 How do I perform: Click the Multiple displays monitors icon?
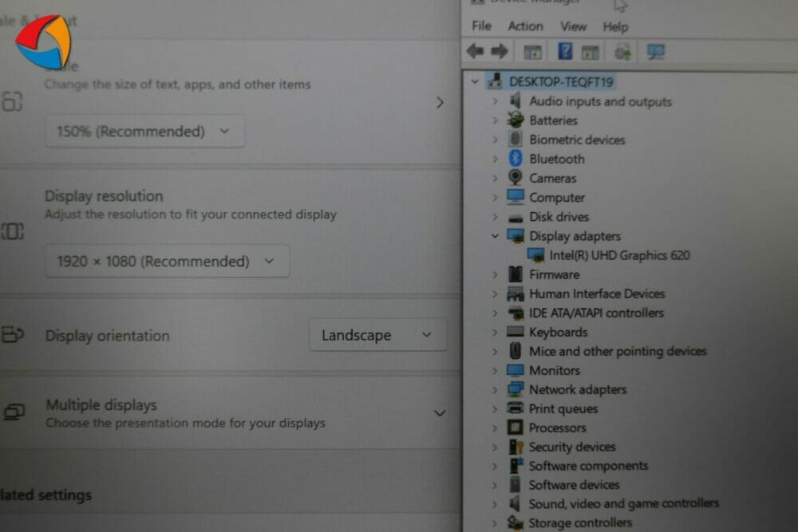click(x=14, y=412)
